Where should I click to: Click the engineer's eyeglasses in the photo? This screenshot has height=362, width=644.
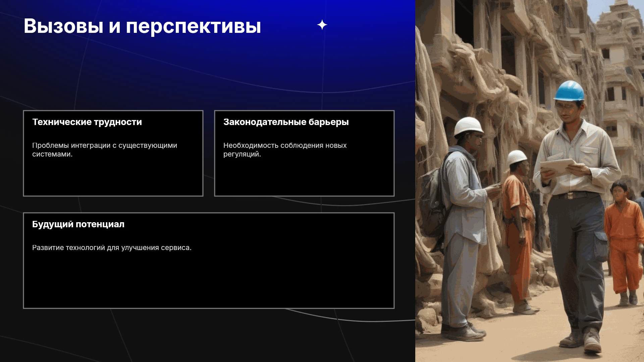[565, 107]
